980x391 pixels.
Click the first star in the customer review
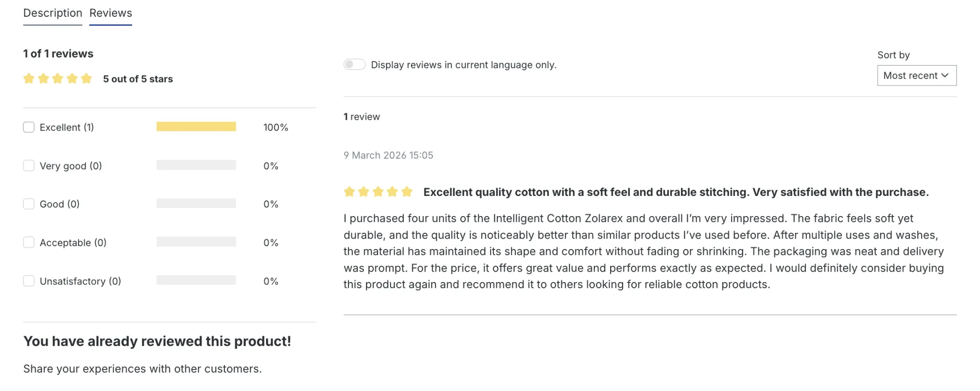[349, 192]
